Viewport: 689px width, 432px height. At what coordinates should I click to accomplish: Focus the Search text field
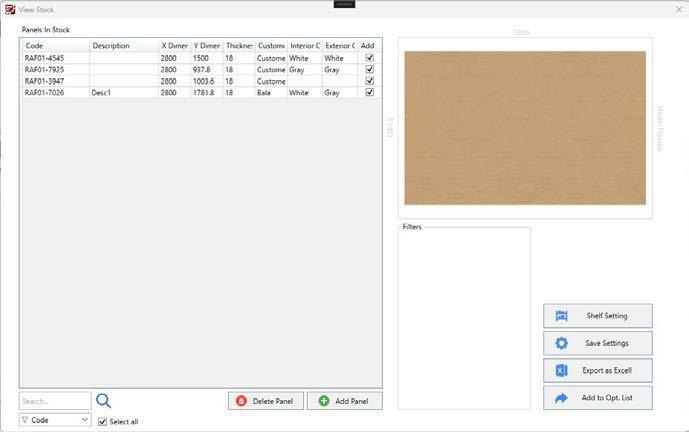click(55, 401)
